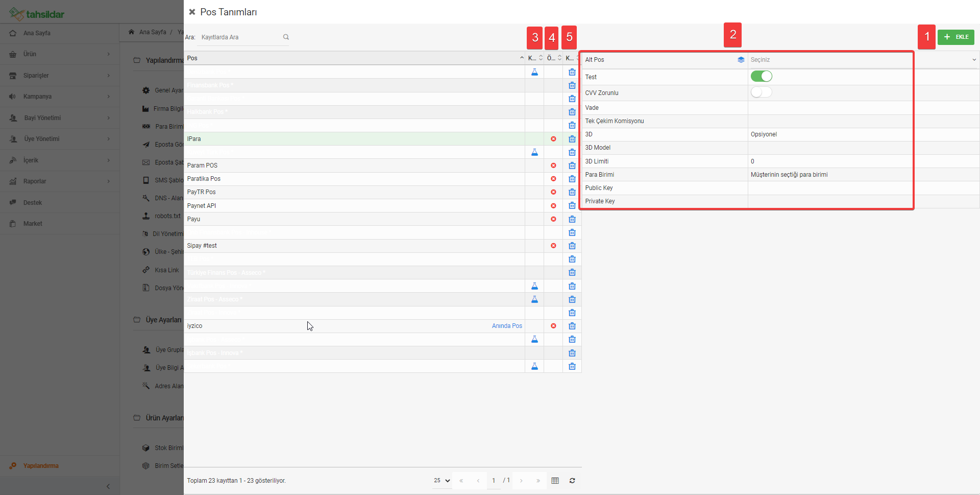The height and width of the screenshot is (495, 980).
Task: Jump to the last page of records
Action: (538, 481)
